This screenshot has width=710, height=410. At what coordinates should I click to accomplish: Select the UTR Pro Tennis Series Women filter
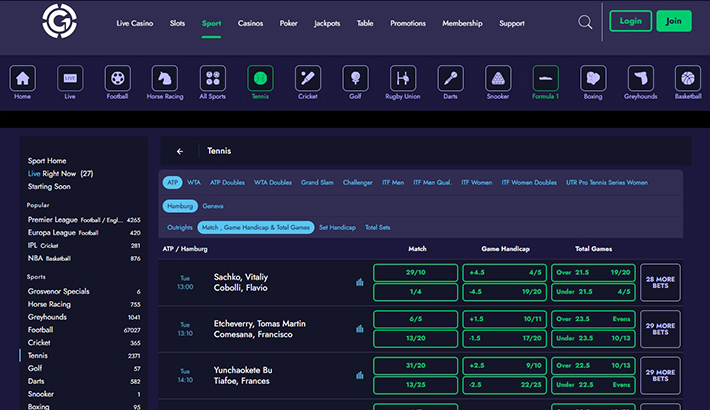607,183
